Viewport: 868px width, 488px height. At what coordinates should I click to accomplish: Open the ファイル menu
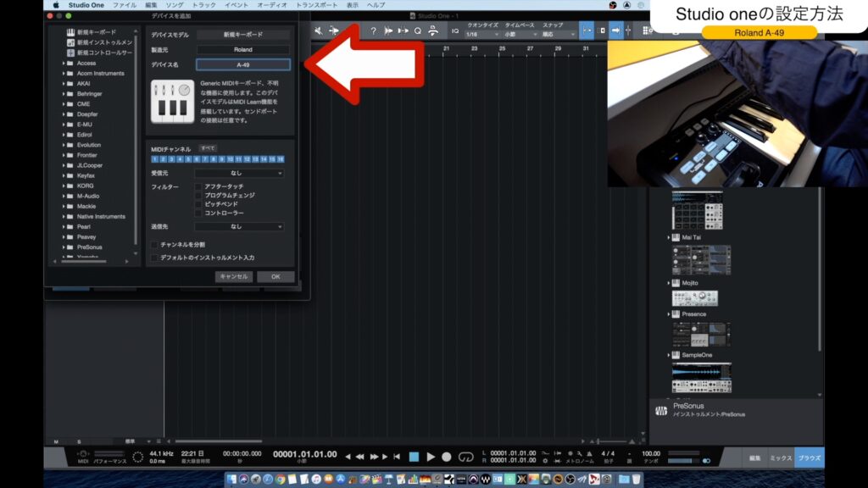pyautogui.click(x=125, y=5)
